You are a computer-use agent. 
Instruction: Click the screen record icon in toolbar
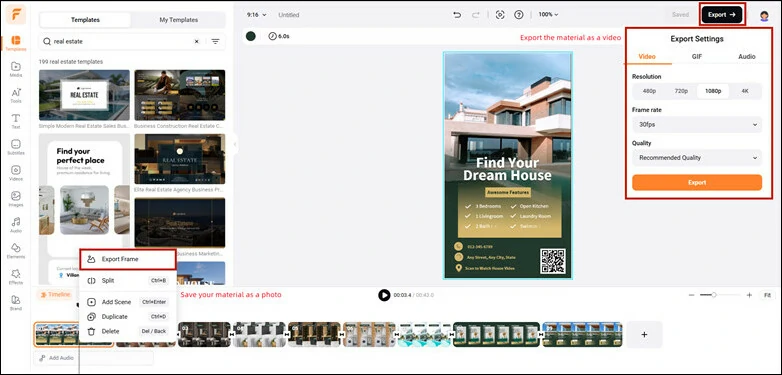pos(500,15)
